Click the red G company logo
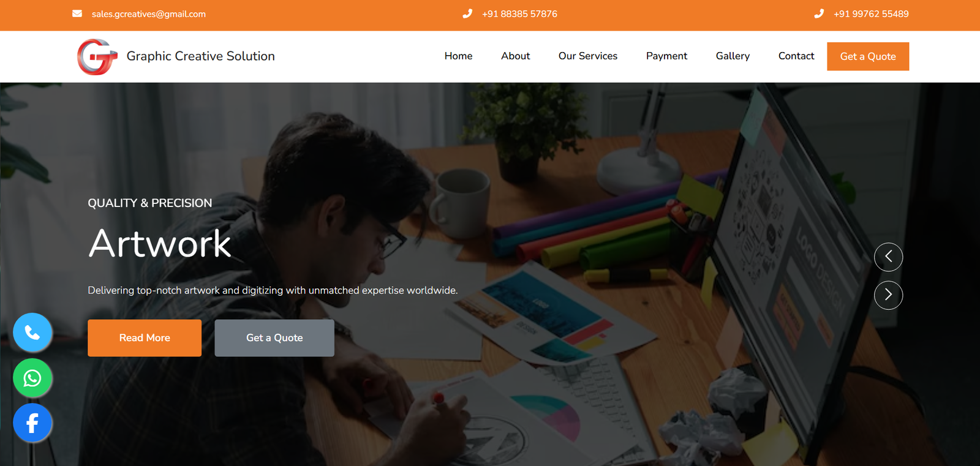The image size is (980, 466). pyautogui.click(x=97, y=56)
